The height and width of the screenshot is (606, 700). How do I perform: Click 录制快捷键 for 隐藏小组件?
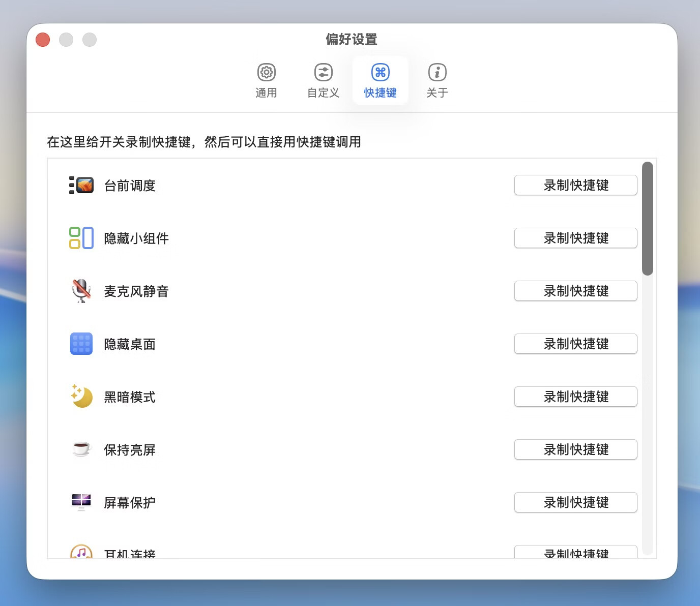(575, 238)
